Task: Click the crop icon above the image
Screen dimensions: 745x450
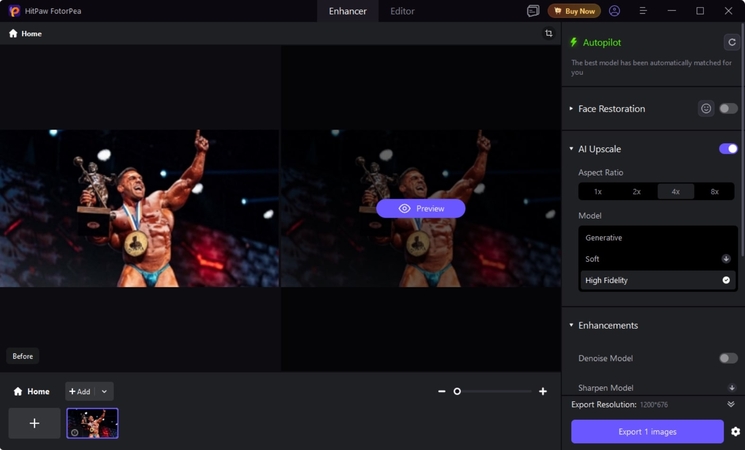Action: (x=549, y=33)
